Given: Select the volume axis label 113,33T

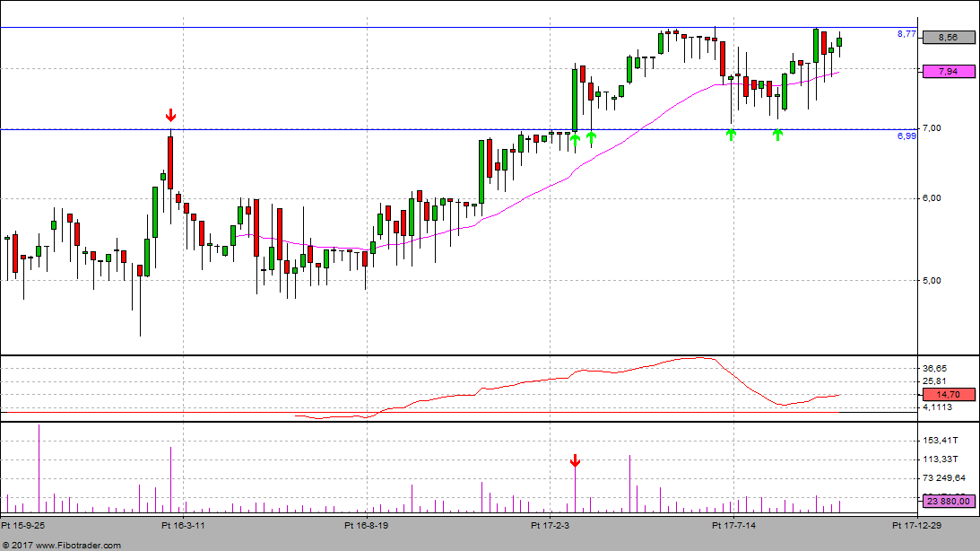Looking at the screenshot, I should pyautogui.click(x=940, y=459).
